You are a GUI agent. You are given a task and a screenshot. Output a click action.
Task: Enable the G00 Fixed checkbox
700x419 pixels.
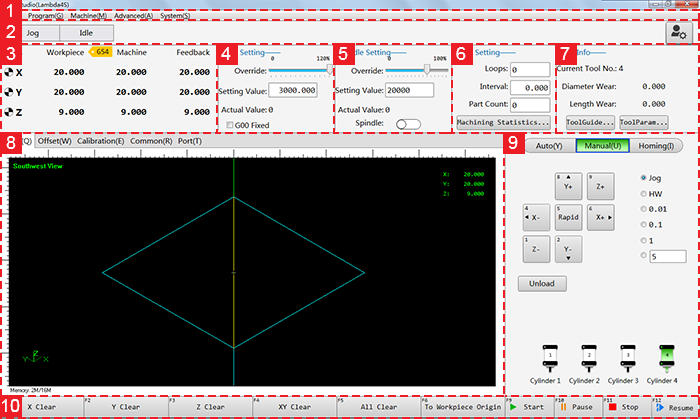(230, 125)
